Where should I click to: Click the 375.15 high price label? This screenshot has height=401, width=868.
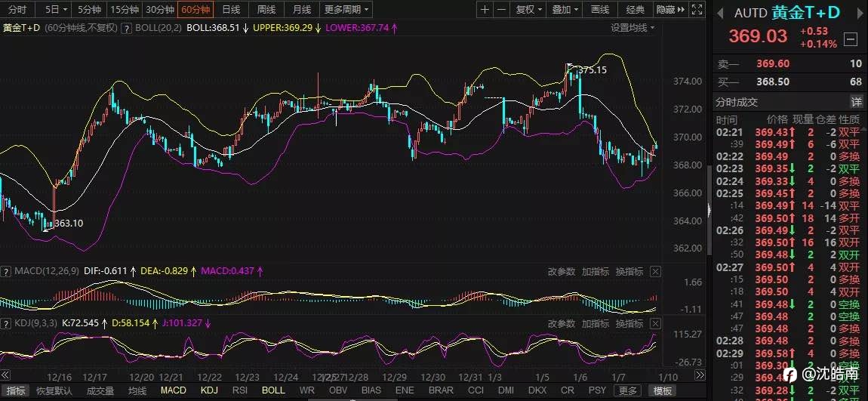pos(592,70)
